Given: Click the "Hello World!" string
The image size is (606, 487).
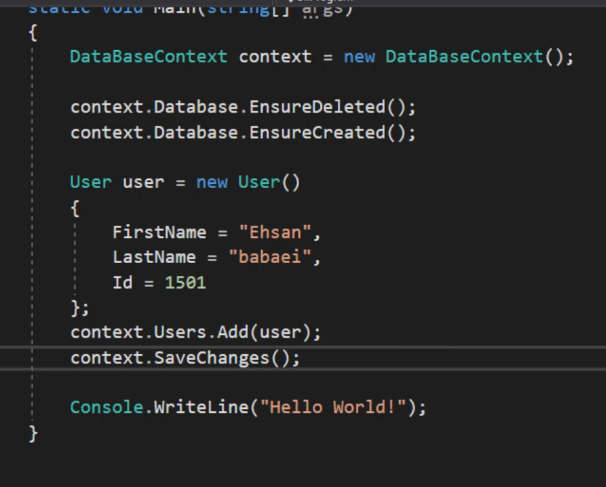Looking at the screenshot, I should pyautogui.click(x=337, y=407).
